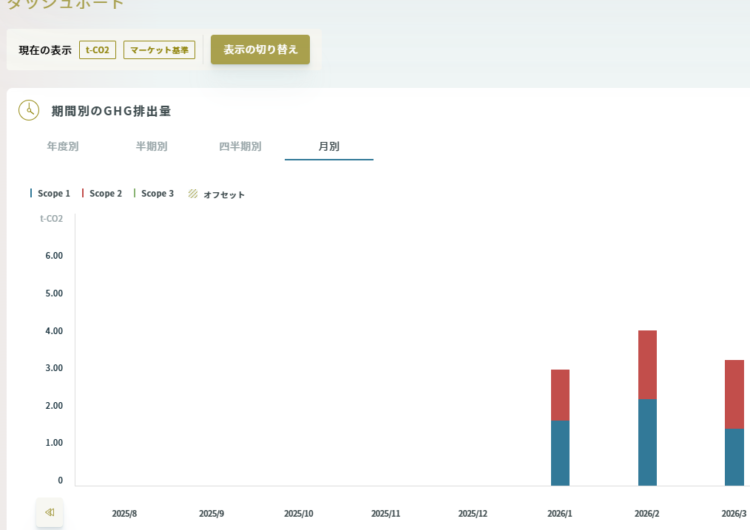
Task: Click the red Scope 2 bar for 2026/1
Action: [x=560, y=395]
